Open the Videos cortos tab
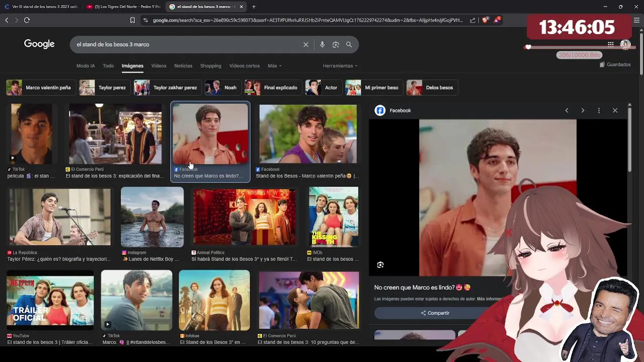Image resolution: width=644 pixels, height=362 pixels. tap(245, 66)
